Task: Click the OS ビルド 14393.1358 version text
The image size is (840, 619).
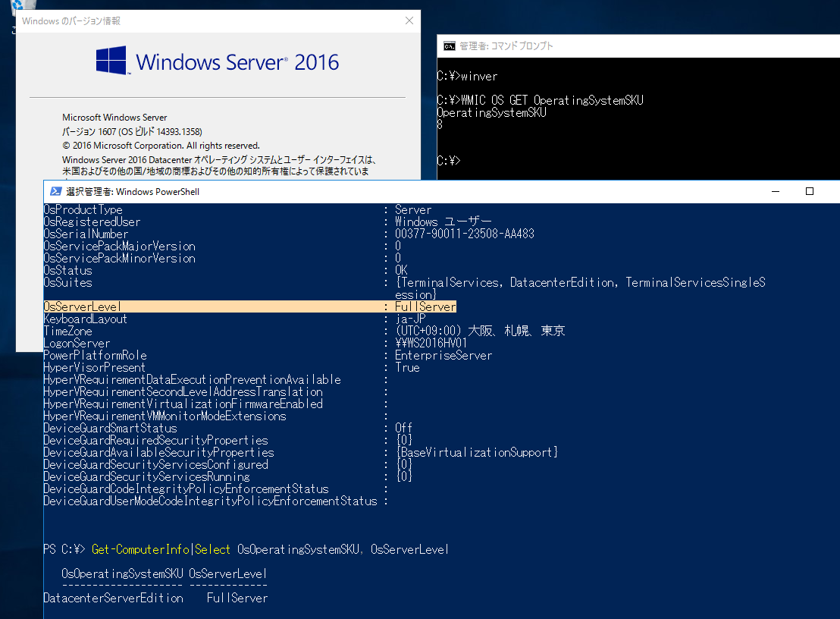Action: coord(150,131)
